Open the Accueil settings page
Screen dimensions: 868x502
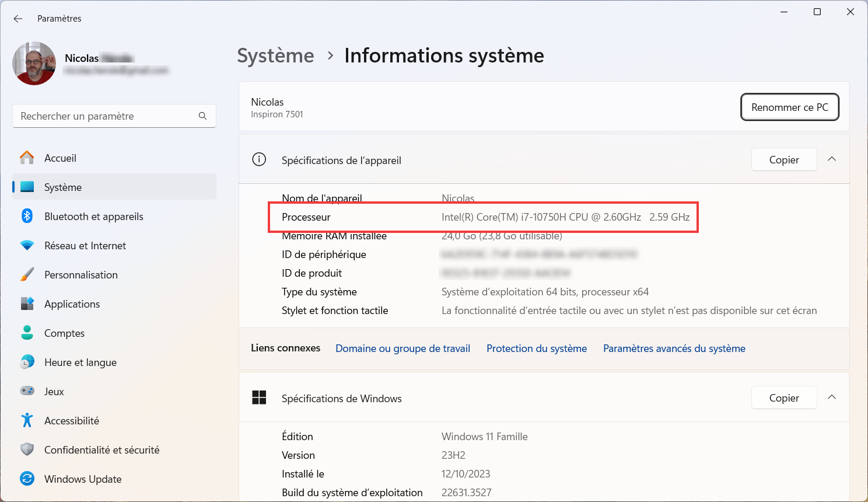click(x=114, y=158)
